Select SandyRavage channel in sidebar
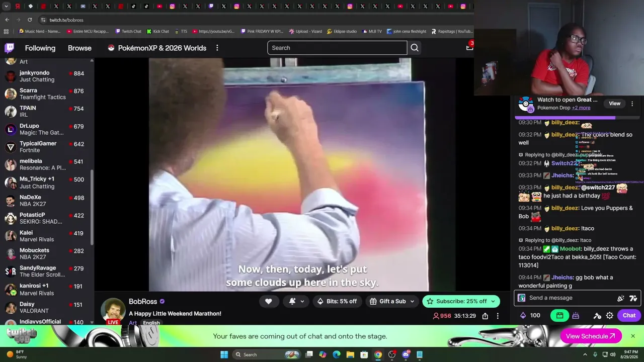644x362 pixels. [47, 271]
